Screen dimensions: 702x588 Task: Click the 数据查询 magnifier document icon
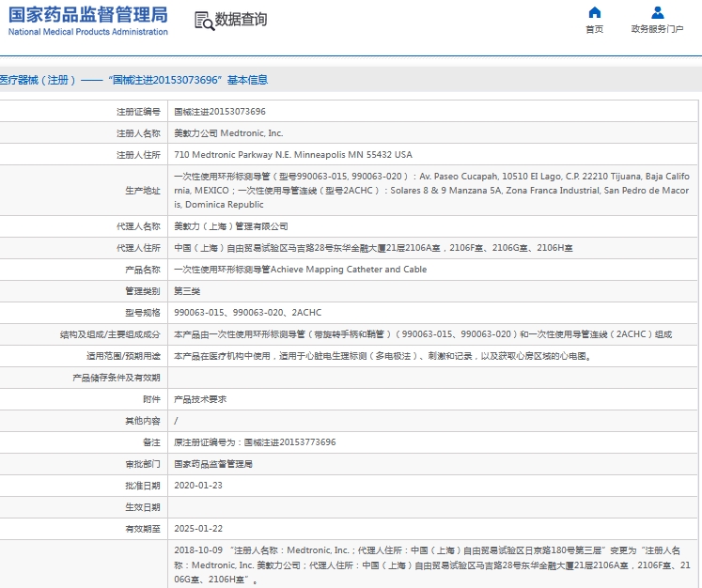(205, 21)
